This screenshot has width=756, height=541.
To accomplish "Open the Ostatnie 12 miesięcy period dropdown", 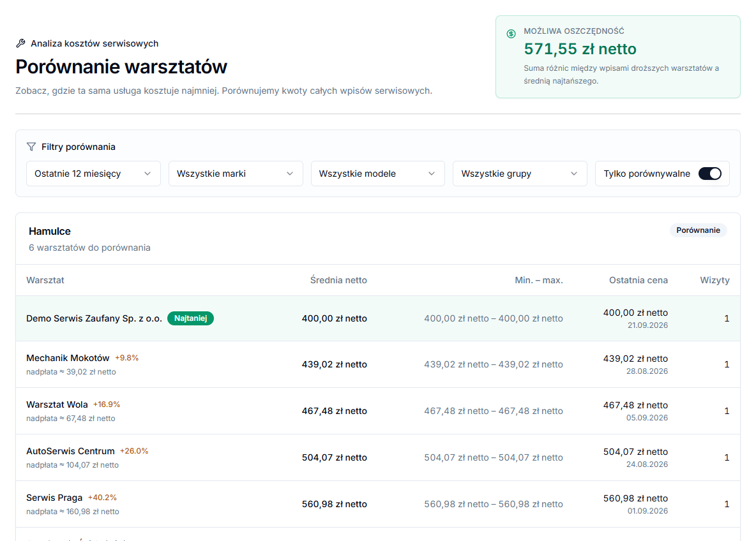I will point(93,174).
